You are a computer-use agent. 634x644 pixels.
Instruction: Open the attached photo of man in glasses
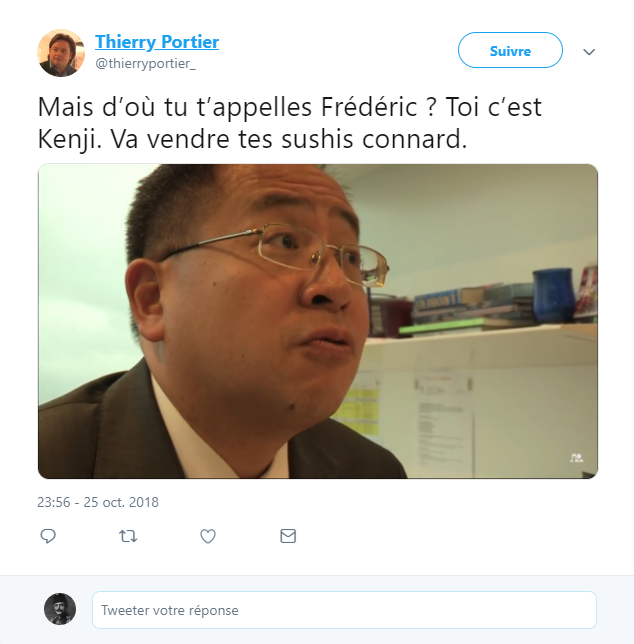tap(318, 321)
